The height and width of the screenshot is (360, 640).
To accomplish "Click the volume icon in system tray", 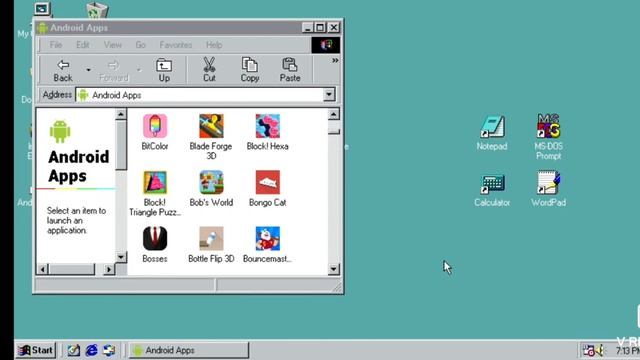I will [600, 350].
